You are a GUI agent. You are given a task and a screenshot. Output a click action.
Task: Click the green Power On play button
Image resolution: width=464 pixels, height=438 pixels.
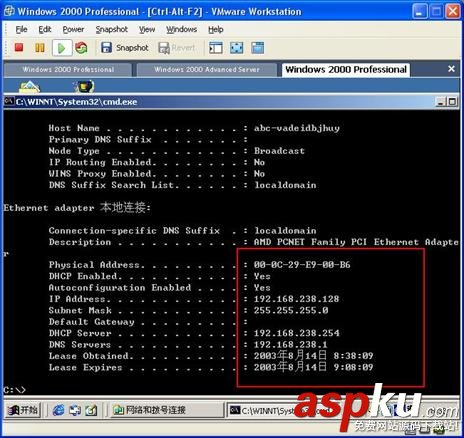(x=62, y=48)
